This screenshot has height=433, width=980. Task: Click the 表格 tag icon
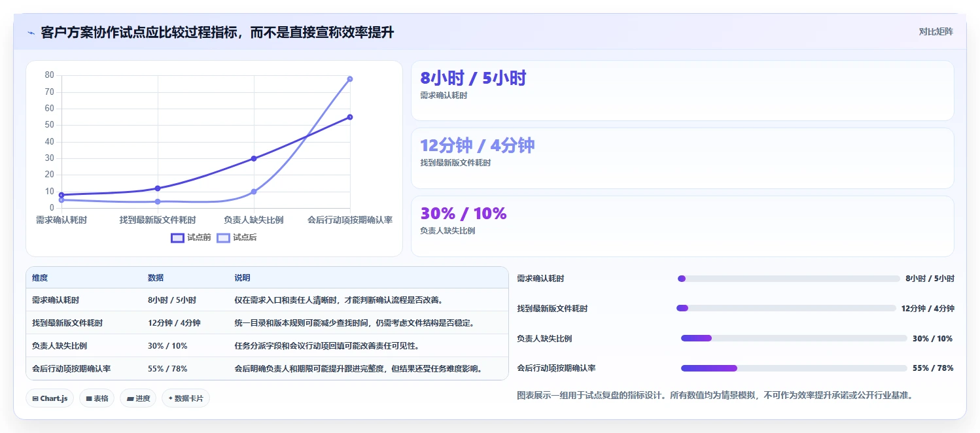tap(88, 398)
